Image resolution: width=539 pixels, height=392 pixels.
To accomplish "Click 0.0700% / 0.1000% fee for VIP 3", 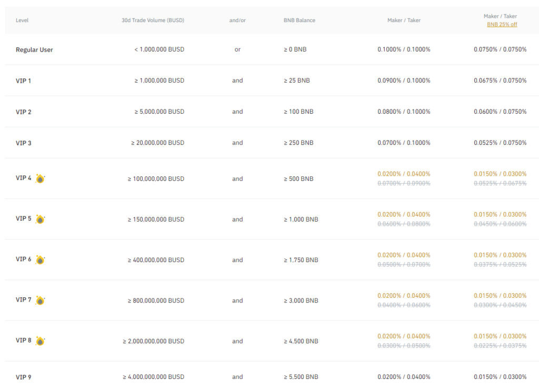I will click(404, 143).
